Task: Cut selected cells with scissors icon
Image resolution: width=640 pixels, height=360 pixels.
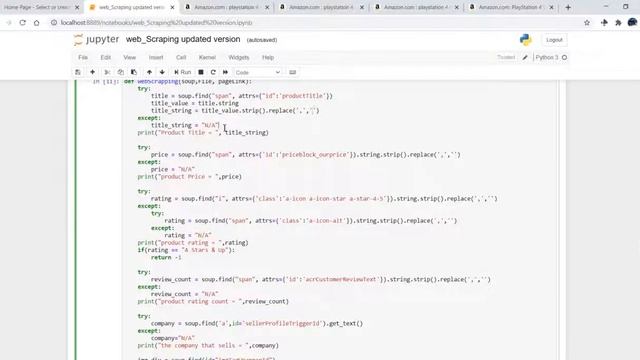Action: tap(107, 72)
